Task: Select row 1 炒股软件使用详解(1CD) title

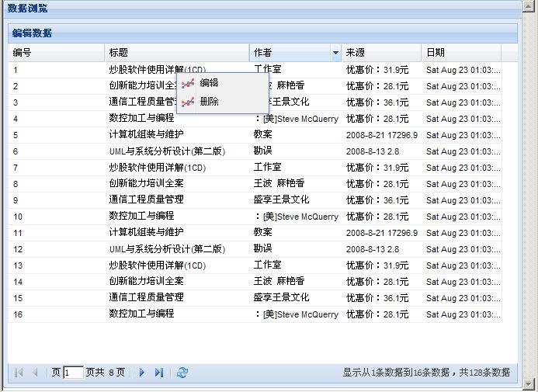Action: tap(157, 70)
